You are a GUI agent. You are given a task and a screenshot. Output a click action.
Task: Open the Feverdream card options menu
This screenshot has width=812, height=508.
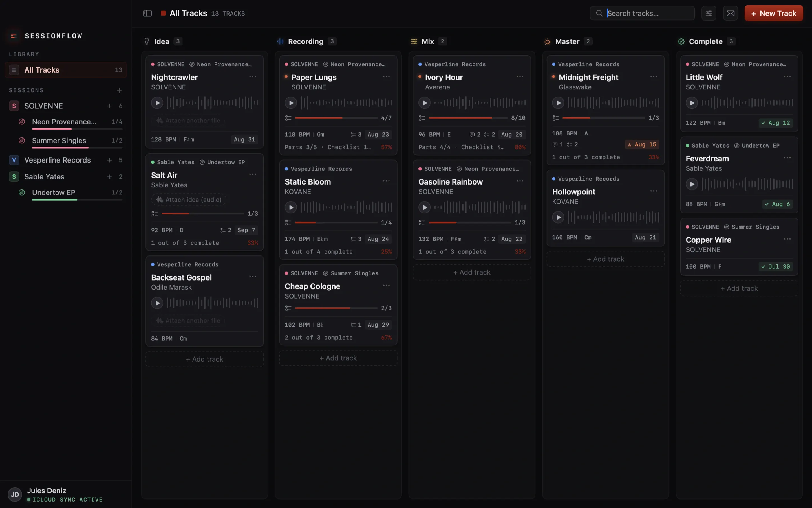[787, 157]
